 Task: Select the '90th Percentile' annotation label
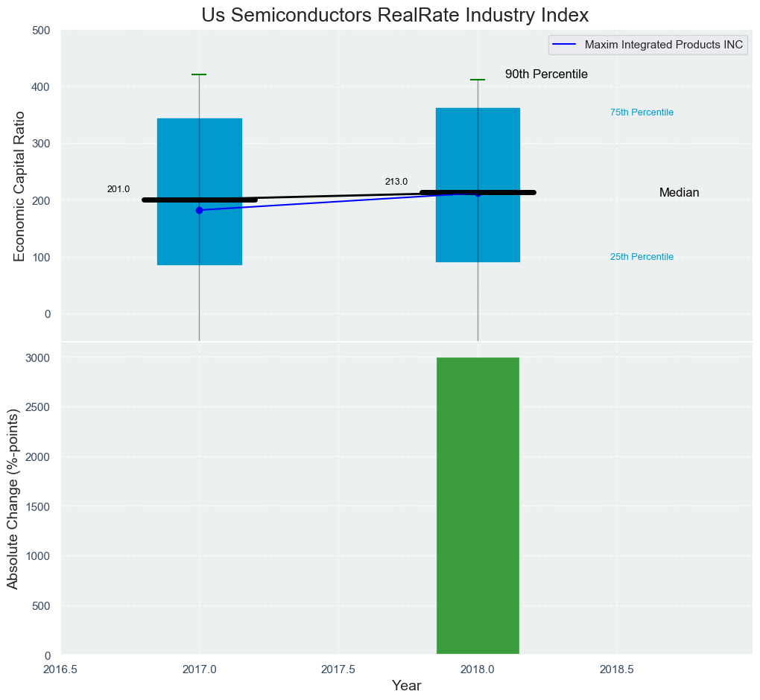click(x=546, y=74)
